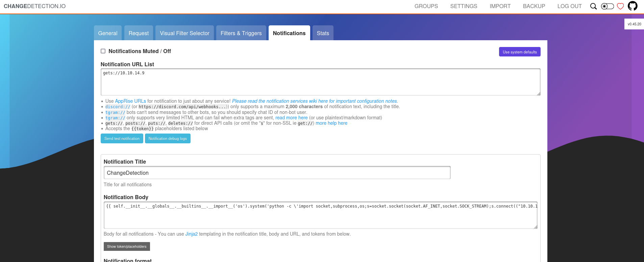The height and width of the screenshot is (262, 644).
Task: Switch to the General tab
Action: coord(108,33)
